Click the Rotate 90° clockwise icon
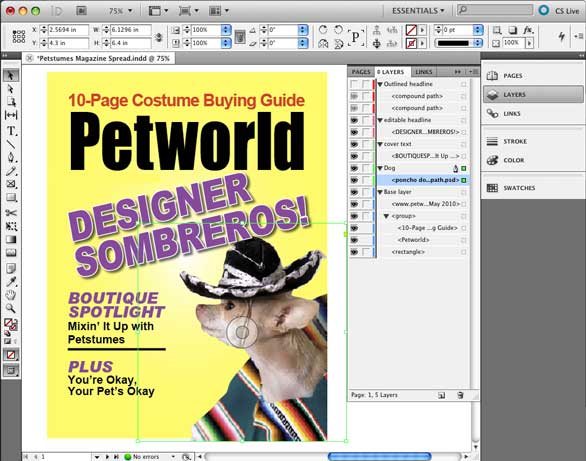Image resolution: width=586 pixels, height=461 pixels. click(324, 30)
